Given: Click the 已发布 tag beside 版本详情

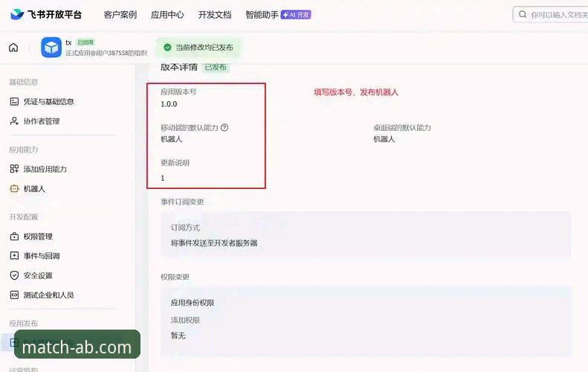Looking at the screenshot, I should [216, 67].
